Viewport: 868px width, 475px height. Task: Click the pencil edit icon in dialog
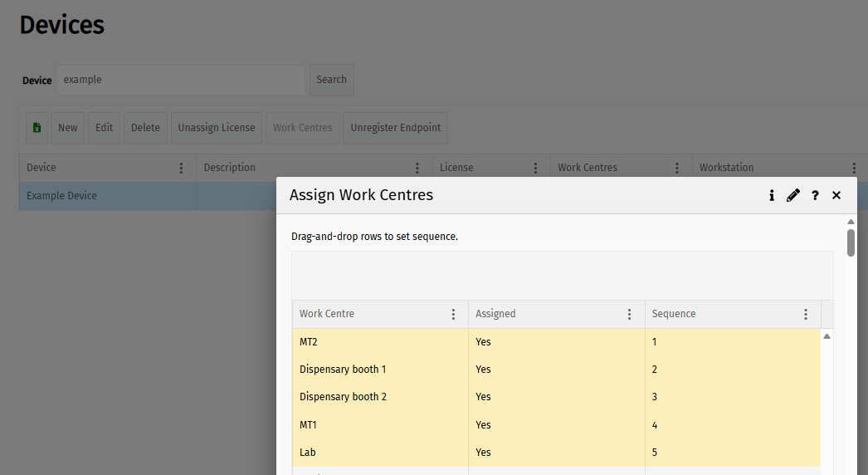coord(793,195)
